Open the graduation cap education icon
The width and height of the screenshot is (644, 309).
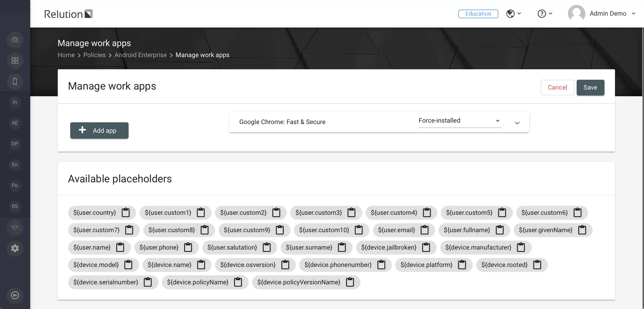[15, 227]
